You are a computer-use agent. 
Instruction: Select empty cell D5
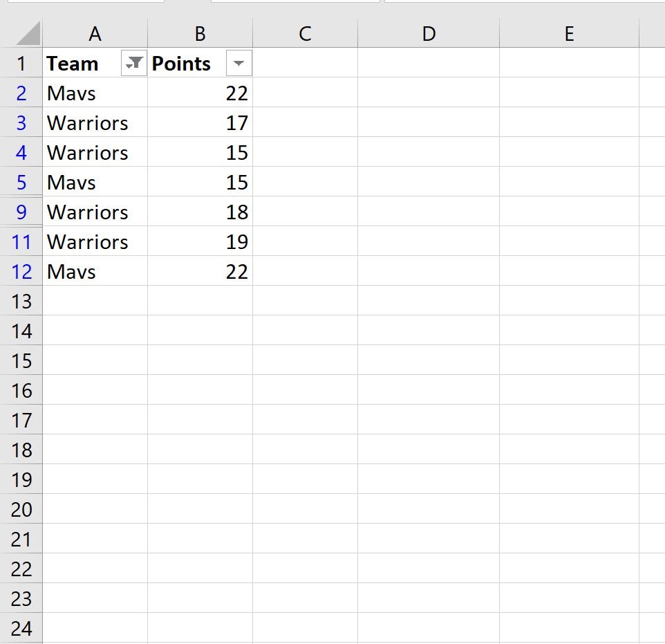click(x=429, y=182)
